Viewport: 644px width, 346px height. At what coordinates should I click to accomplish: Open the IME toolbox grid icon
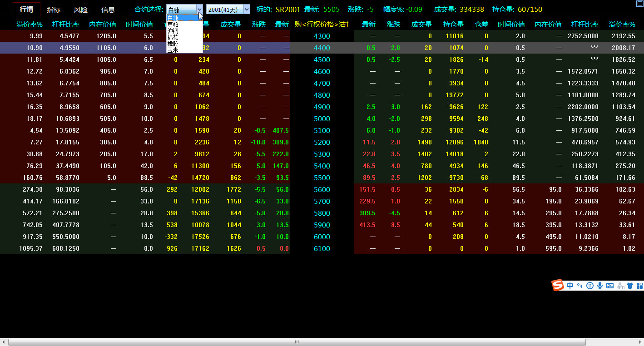(640, 286)
